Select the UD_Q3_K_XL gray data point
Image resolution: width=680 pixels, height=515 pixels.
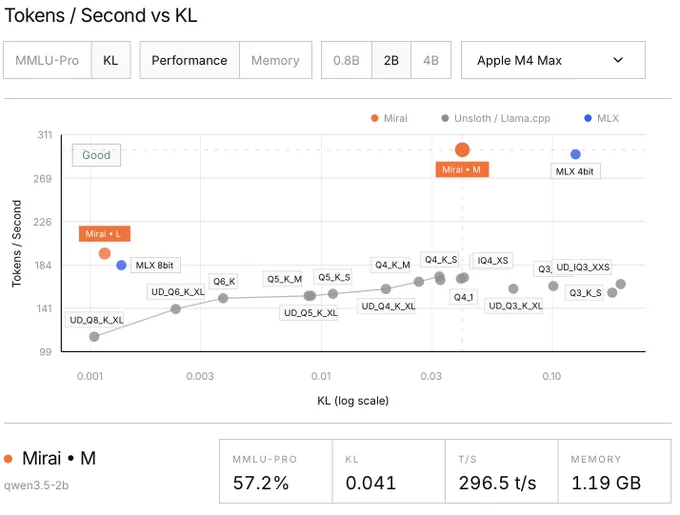pyautogui.click(x=513, y=288)
